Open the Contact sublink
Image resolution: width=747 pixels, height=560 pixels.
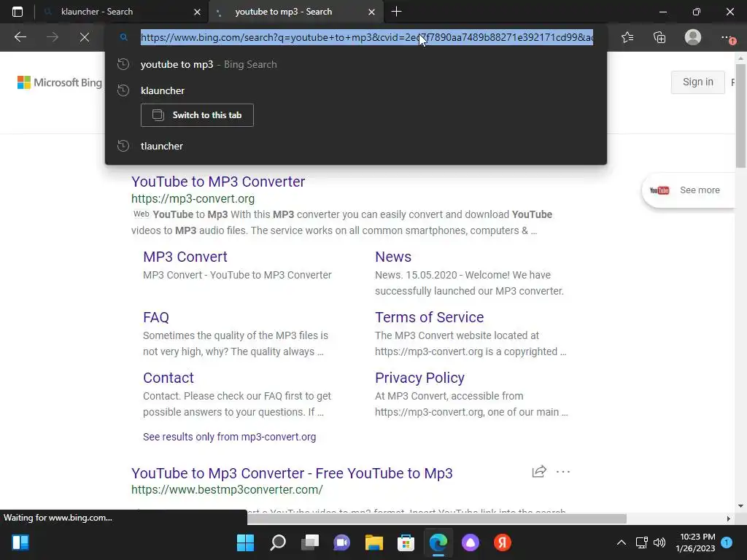tap(169, 378)
